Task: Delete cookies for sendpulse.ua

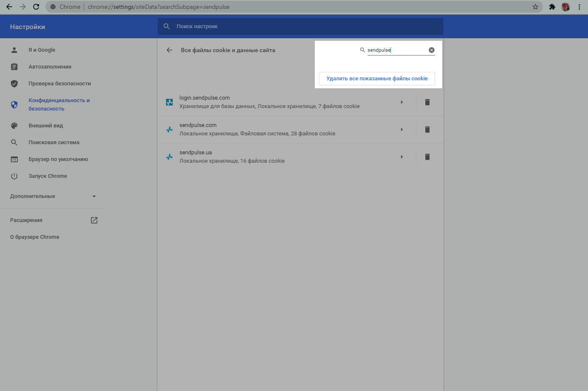Action: click(x=427, y=157)
